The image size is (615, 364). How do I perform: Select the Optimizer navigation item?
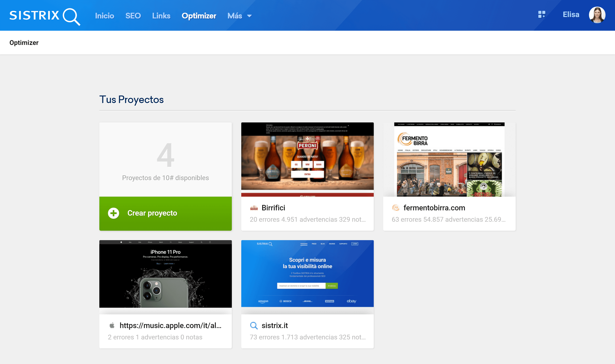point(199,16)
